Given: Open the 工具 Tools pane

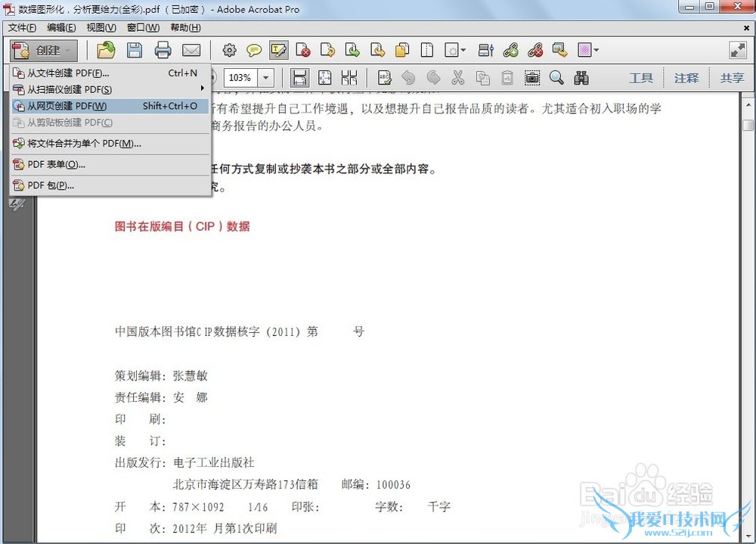Looking at the screenshot, I should coord(641,78).
